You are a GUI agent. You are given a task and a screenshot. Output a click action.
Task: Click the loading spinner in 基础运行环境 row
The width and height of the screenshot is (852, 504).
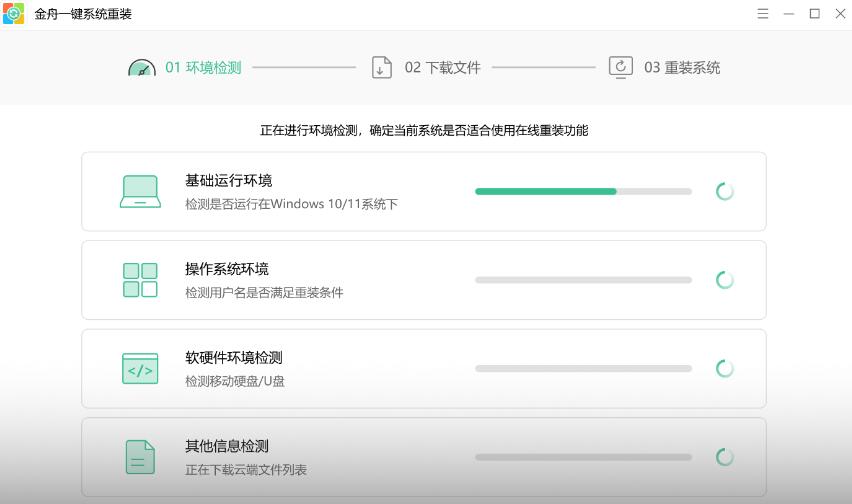725,191
